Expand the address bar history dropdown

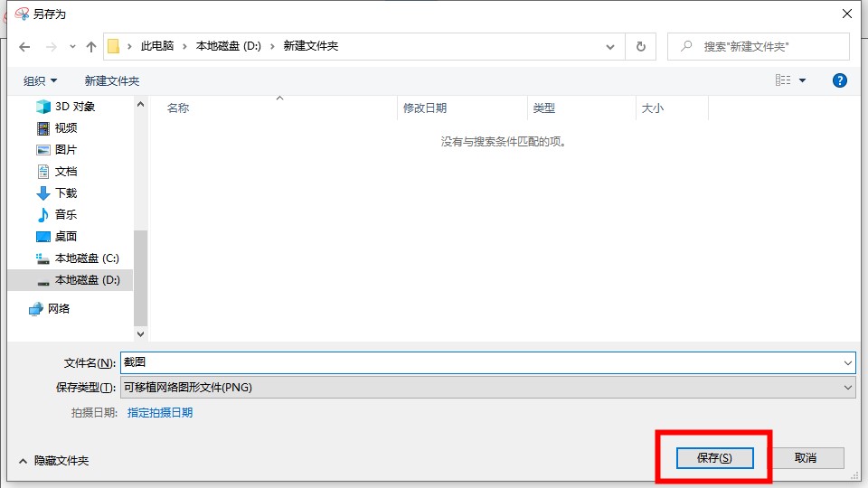click(x=611, y=46)
